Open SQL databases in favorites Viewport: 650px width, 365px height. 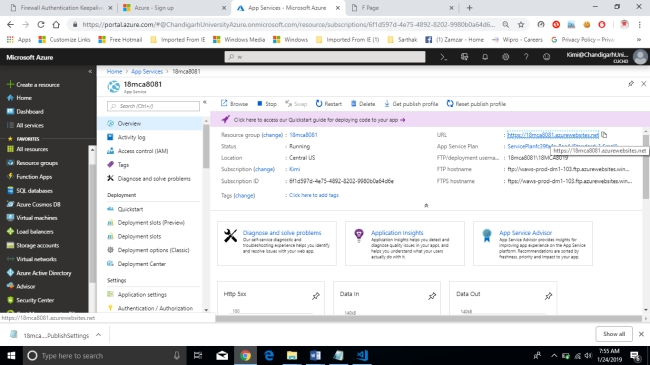(x=30, y=191)
